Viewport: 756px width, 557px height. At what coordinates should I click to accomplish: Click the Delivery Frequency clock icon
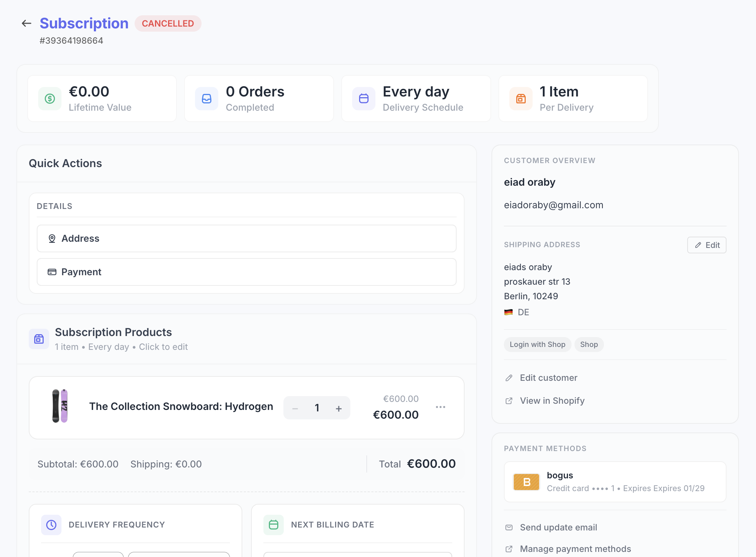tap(51, 525)
